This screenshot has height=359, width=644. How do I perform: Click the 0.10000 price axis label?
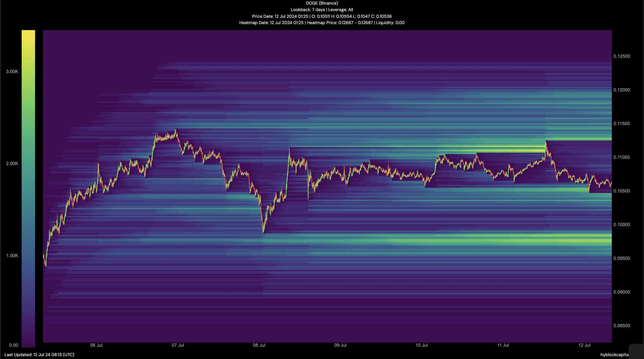click(622, 225)
